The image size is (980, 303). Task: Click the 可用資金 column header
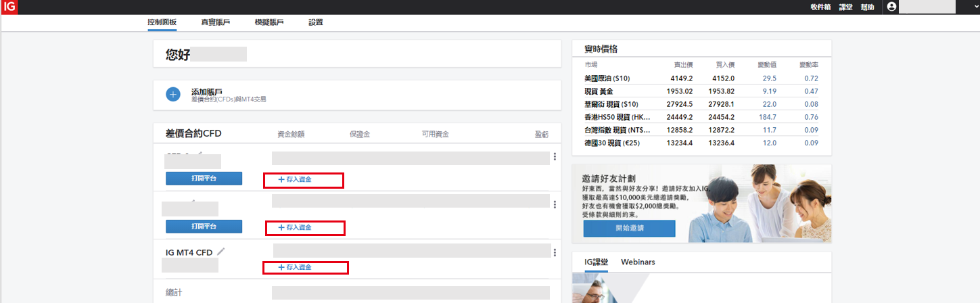[436, 134]
